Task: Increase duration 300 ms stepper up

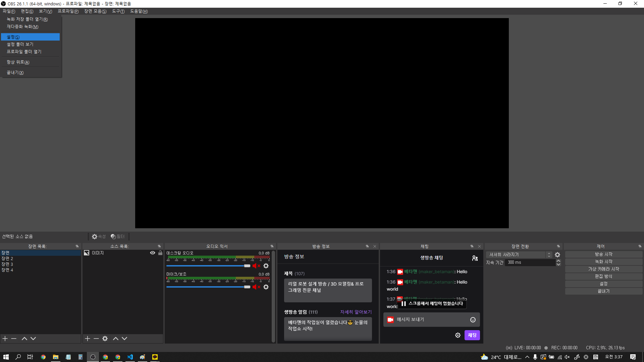Action: click(x=558, y=261)
